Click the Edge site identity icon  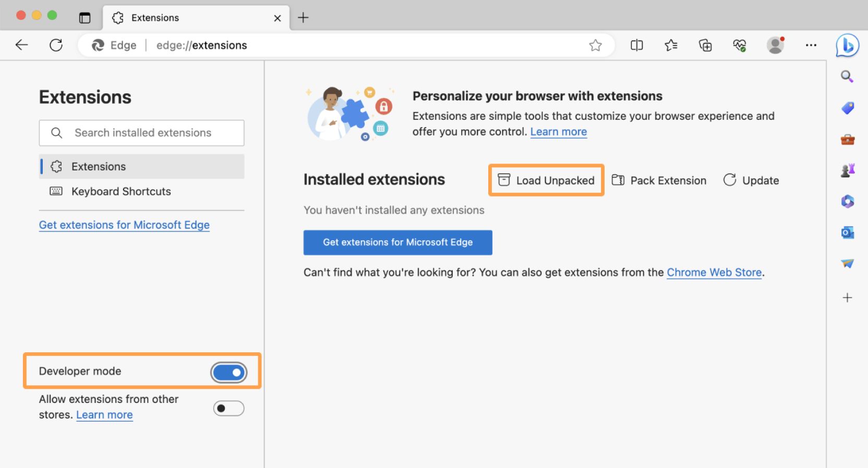point(98,45)
